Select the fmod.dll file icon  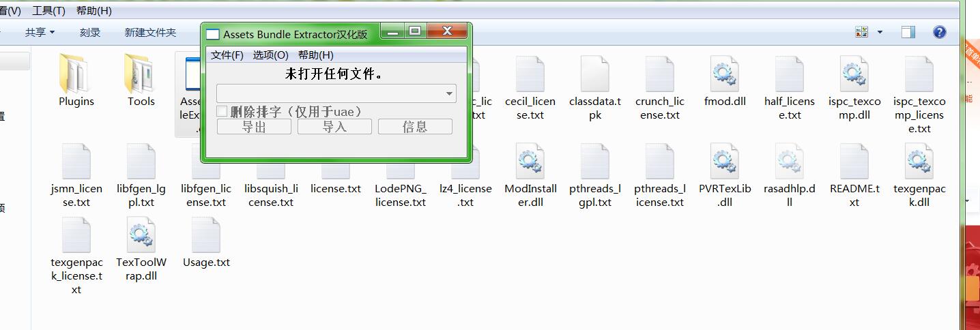pyautogui.click(x=724, y=74)
